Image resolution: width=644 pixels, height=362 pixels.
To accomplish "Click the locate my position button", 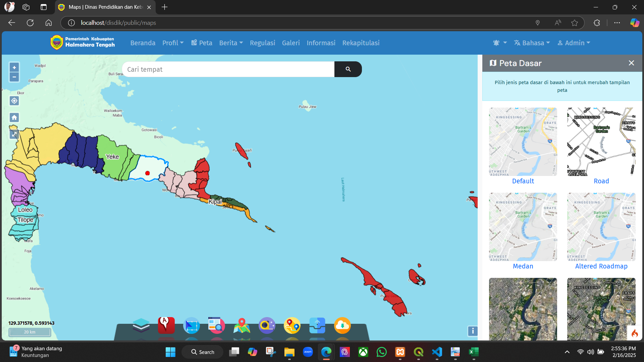I will [14, 101].
